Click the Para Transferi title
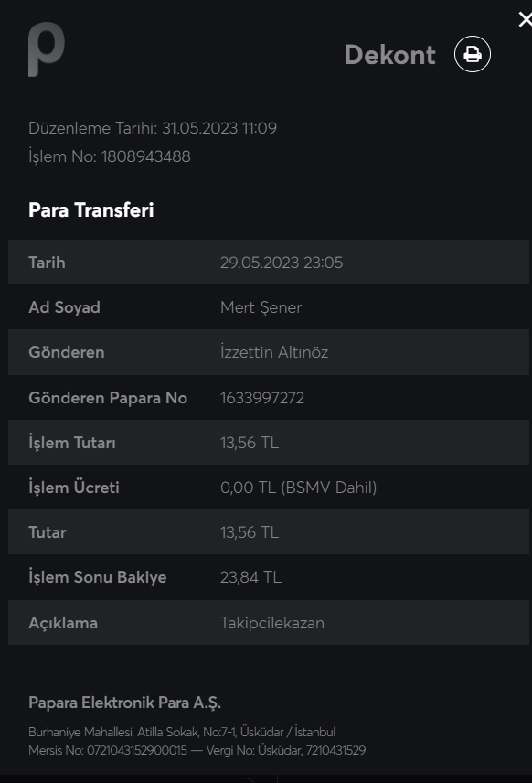This screenshot has width=532, height=783. 91,209
